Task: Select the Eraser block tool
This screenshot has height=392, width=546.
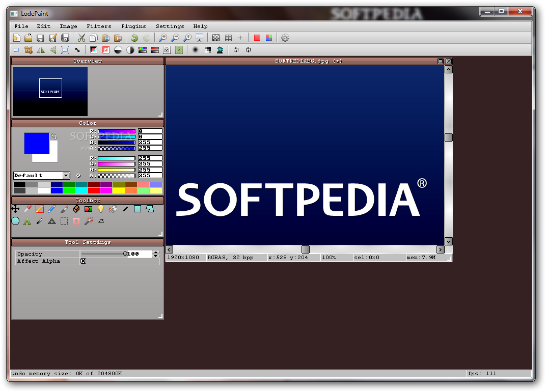Action: coord(76,209)
